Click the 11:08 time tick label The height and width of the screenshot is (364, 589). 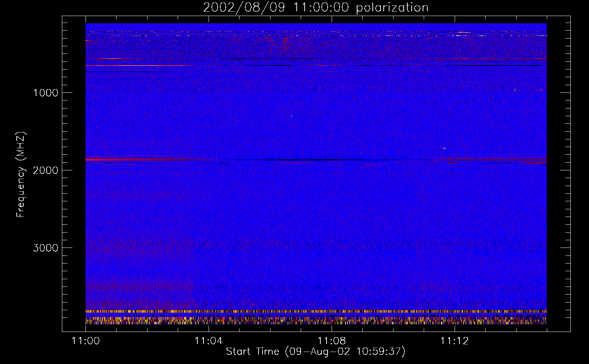[332, 341]
